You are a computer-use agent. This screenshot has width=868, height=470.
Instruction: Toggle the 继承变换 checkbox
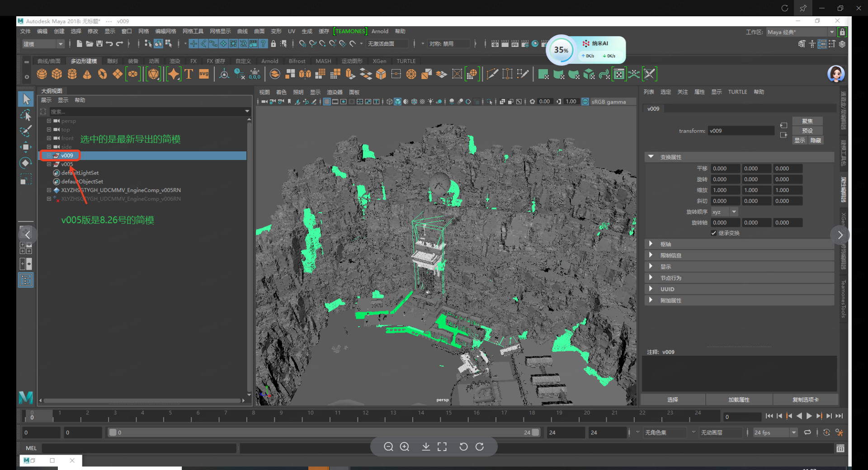coord(713,233)
